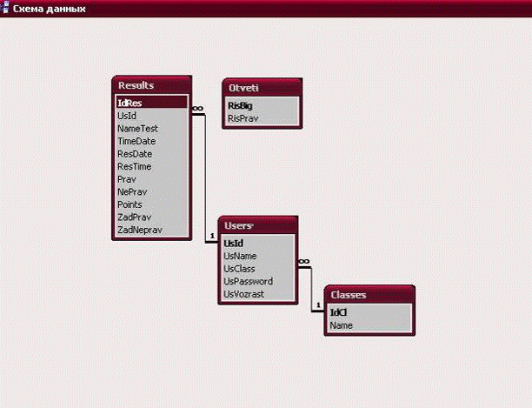The image size is (532, 408).
Task: Click the Name field in Classes table
Action: pyautogui.click(x=341, y=325)
